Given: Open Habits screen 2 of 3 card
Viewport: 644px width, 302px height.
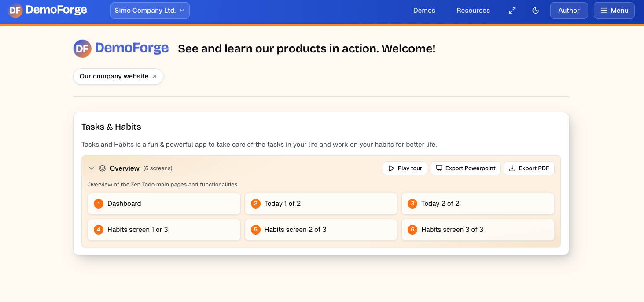Looking at the screenshot, I should click(321, 230).
